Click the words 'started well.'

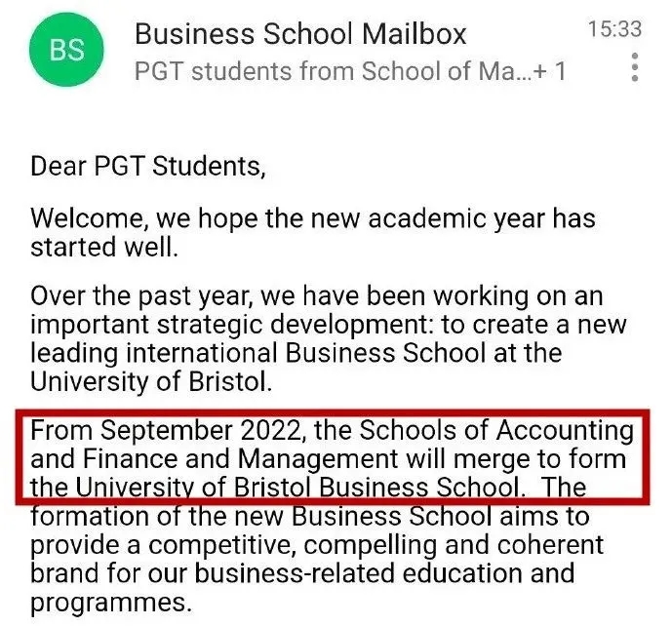point(104,248)
